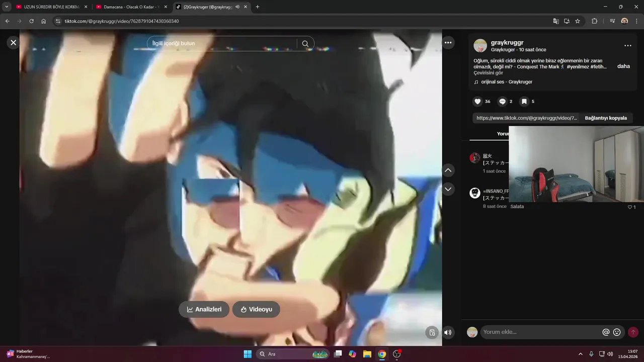Open a new Chrome tab
Screen dimensions: 644x362
(258, 7)
